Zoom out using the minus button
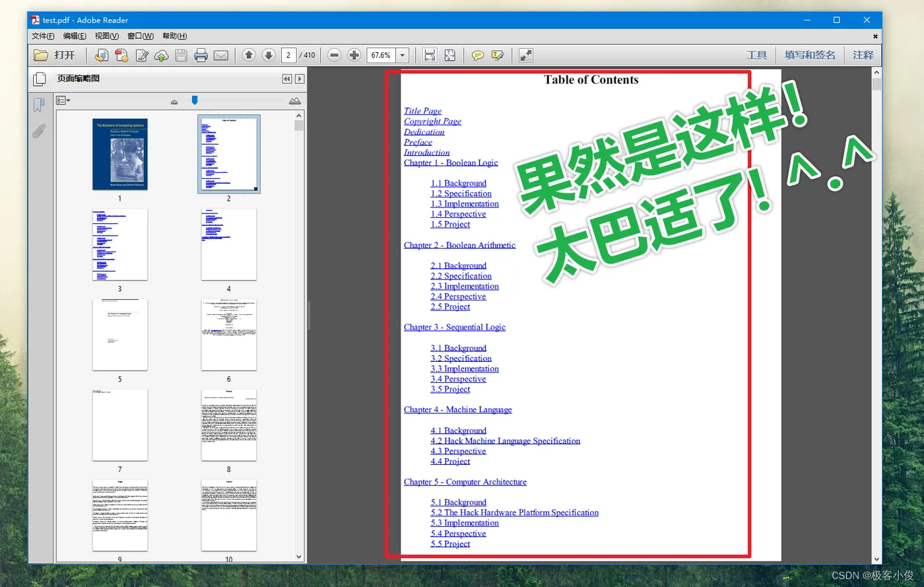 335,55
